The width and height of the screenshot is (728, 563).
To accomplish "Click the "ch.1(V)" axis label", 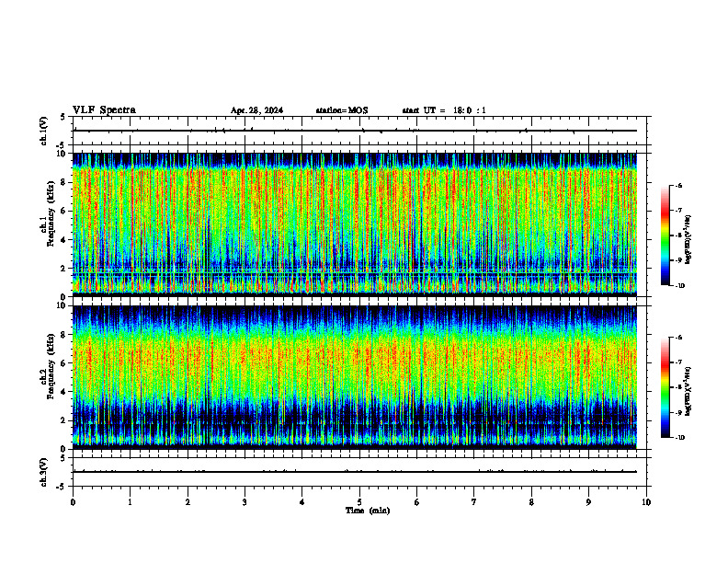I will (43, 131).
